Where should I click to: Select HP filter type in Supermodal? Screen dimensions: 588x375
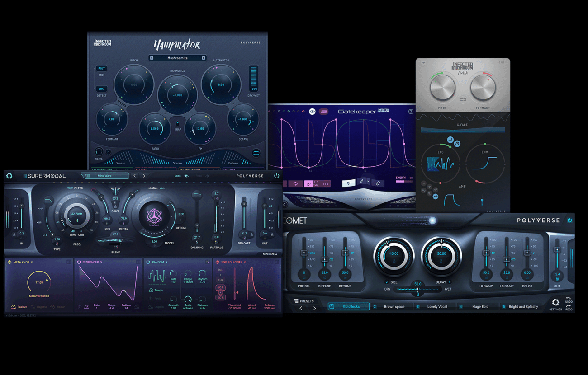point(40,209)
